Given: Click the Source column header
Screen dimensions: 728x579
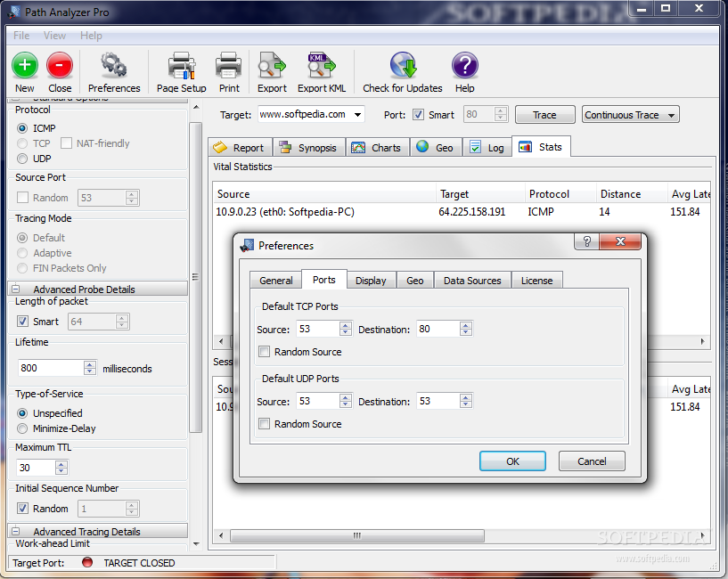Looking at the screenshot, I should tap(324, 193).
